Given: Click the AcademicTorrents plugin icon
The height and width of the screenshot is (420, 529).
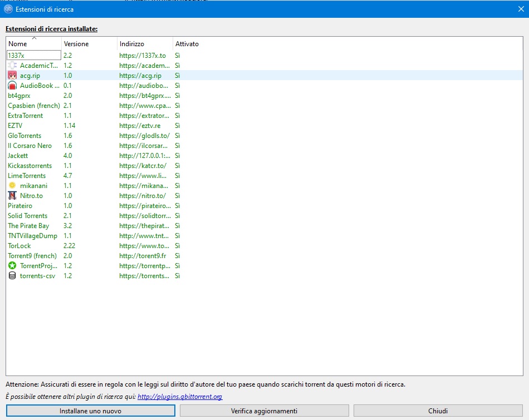Looking at the screenshot, I should 12,66.
